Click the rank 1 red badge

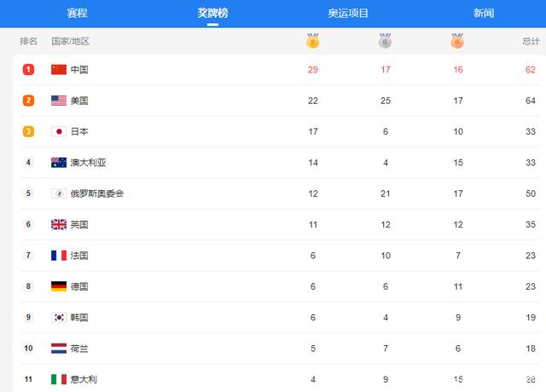click(x=28, y=70)
